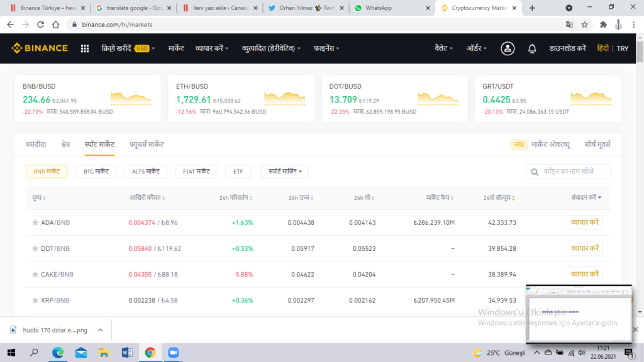Viewport: 644px width, 362px height.
Task: Open File Explorer from the taskbar
Action: [x=104, y=353]
